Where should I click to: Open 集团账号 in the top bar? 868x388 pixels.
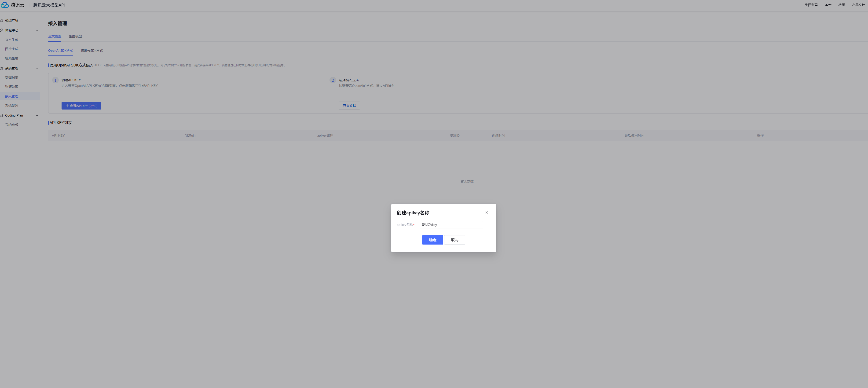point(811,5)
